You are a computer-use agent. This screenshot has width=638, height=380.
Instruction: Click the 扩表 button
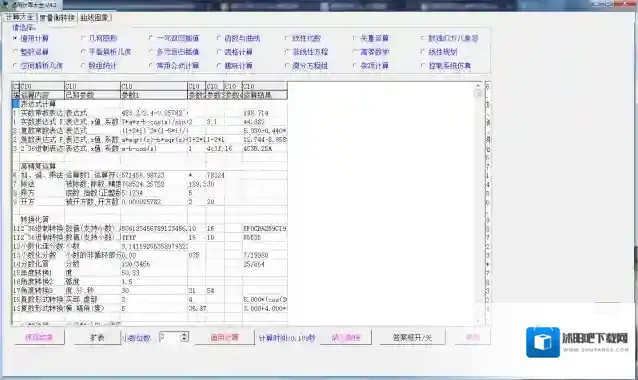point(97,337)
